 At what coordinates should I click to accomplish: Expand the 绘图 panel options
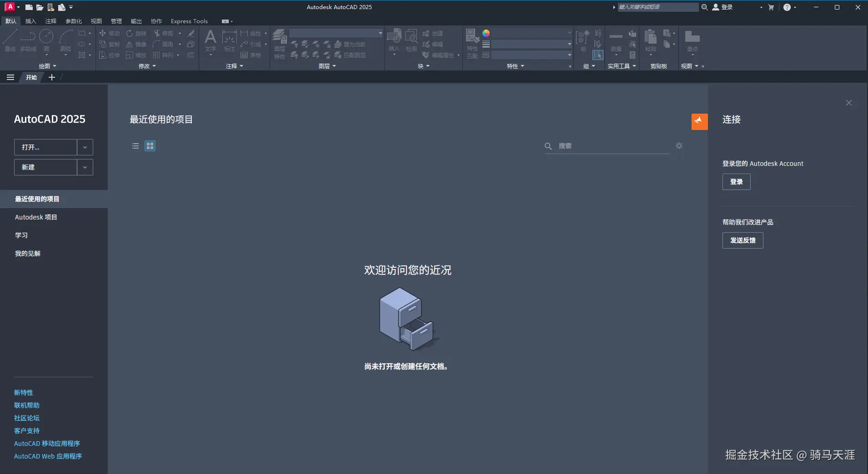click(x=55, y=66)
